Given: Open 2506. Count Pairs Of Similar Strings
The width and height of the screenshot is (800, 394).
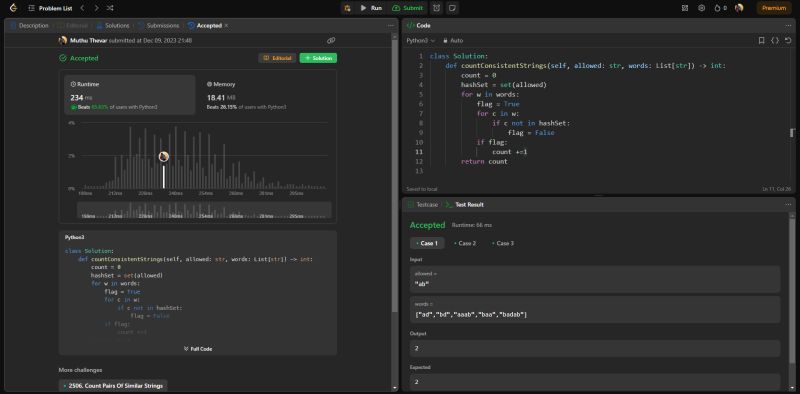Looking at the screenshot, I should (113, 385).
